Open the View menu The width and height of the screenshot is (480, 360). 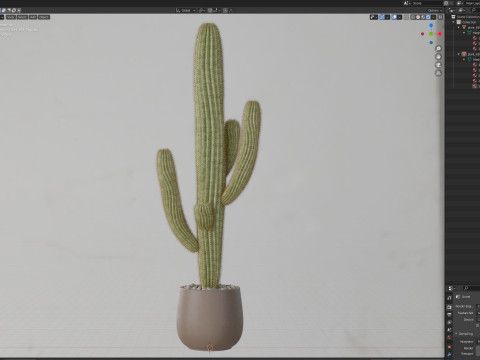(11, 17)
